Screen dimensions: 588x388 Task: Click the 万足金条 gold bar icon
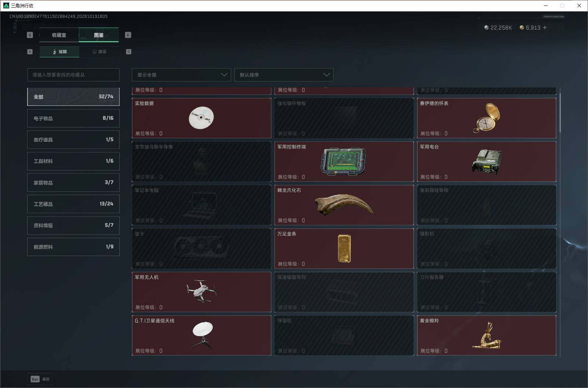[x=344, y=248]
